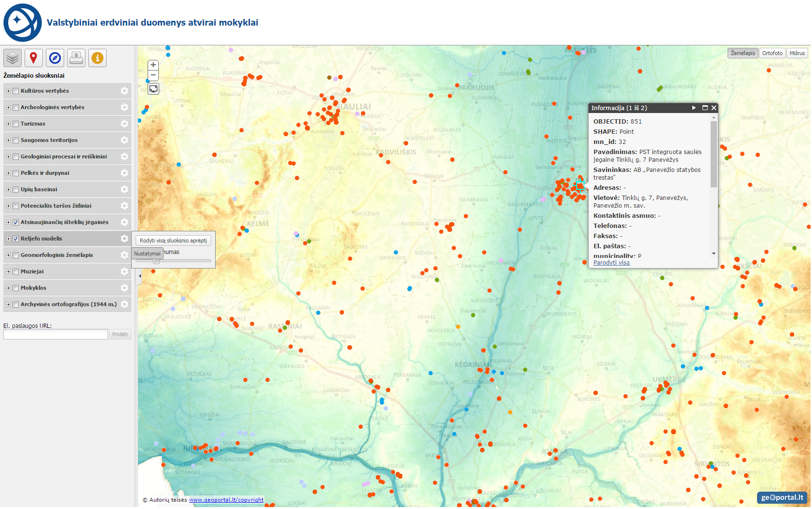Zoom in on the map

click(153, 65)
